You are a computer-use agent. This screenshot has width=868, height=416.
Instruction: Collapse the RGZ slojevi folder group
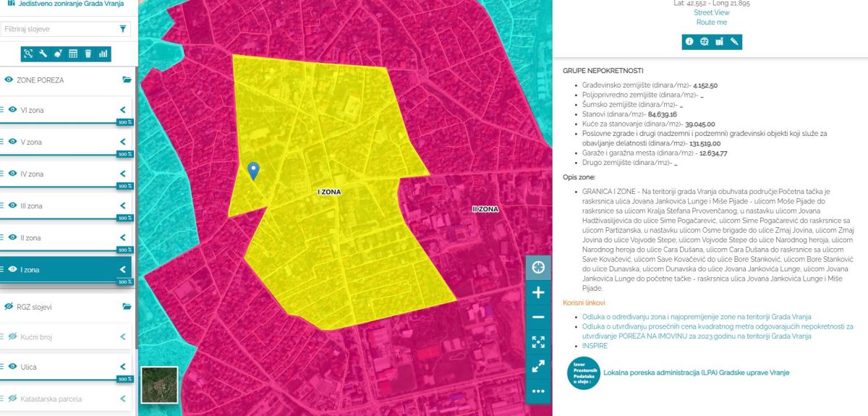(x=127, y=307)
